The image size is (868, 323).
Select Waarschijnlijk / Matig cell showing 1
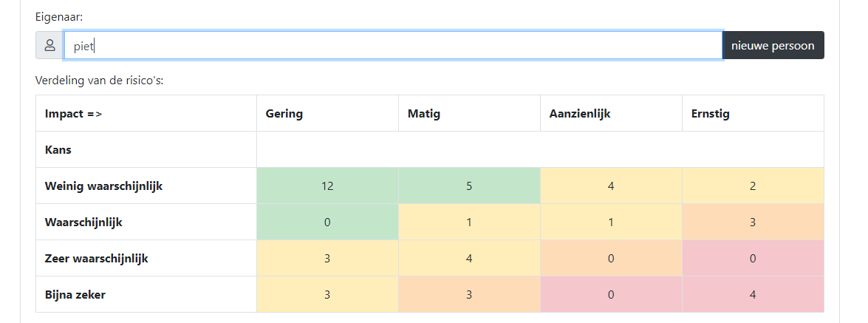coord(469,222)
